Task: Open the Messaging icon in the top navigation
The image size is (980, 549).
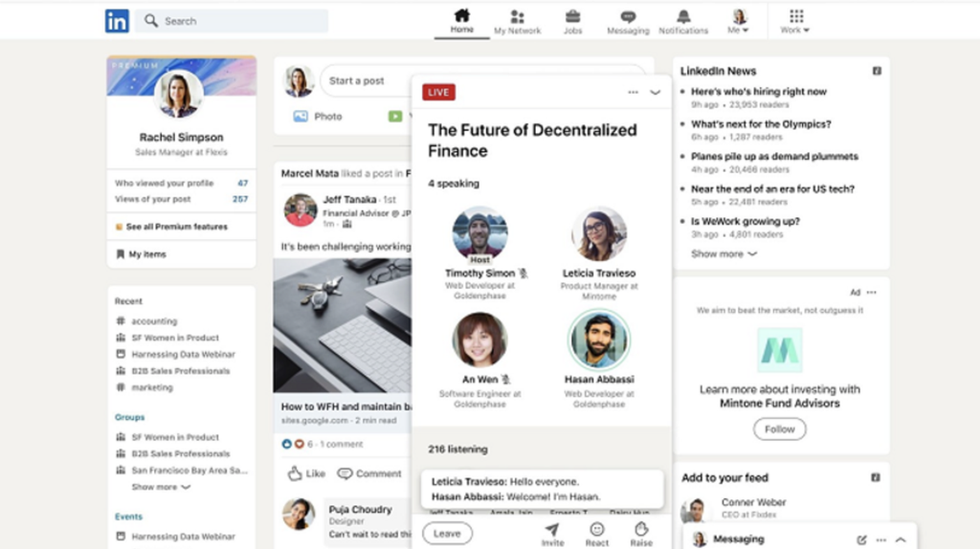Action: coord(628,17)
